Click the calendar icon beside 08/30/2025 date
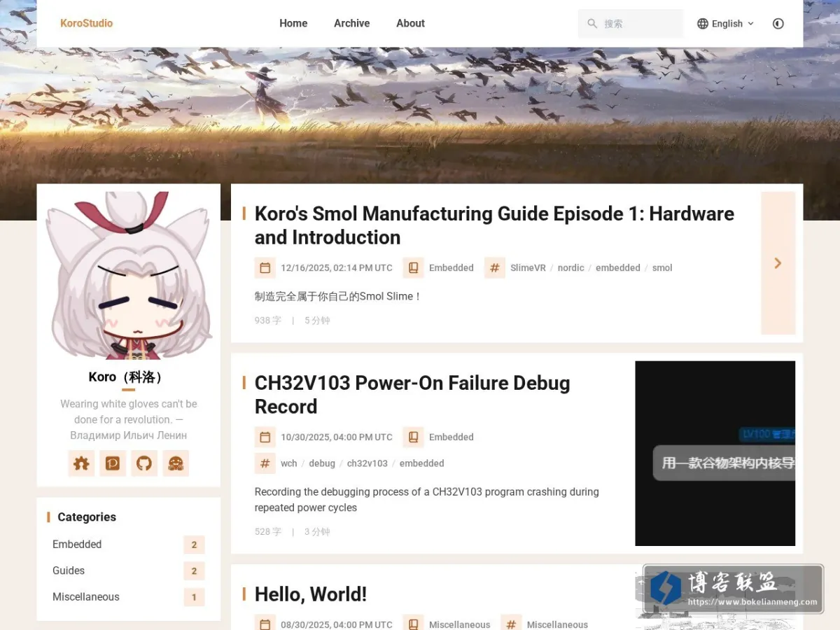Viewport: 840px width, 630px height. coord(265,624)
